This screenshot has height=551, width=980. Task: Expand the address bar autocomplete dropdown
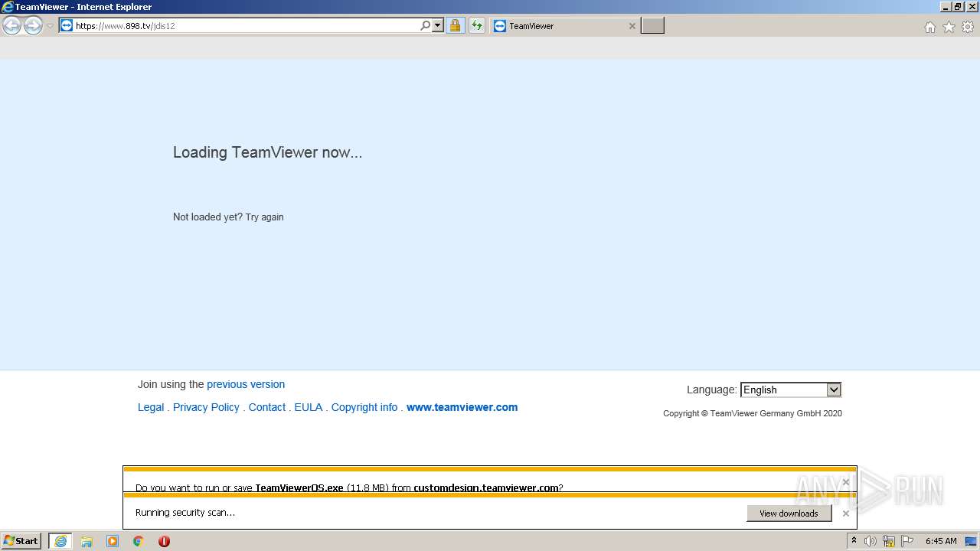(438, 25)
